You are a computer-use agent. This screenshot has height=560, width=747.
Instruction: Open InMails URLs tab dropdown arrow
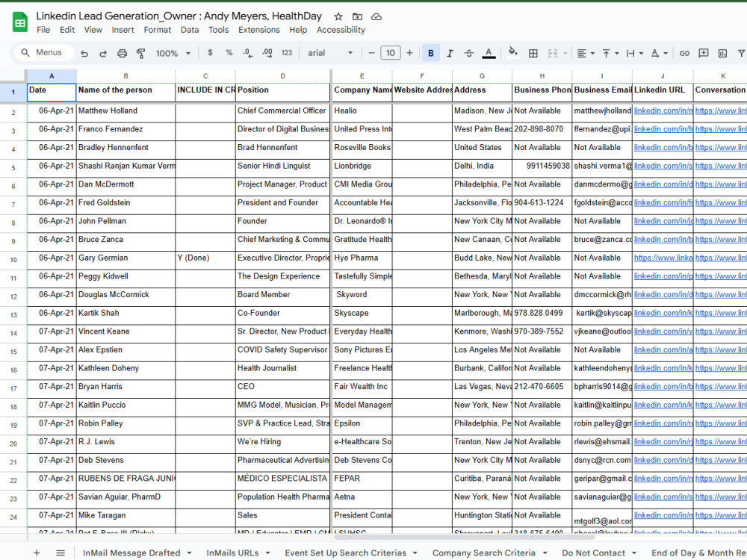pyautogui.click(x=267, y=553)
